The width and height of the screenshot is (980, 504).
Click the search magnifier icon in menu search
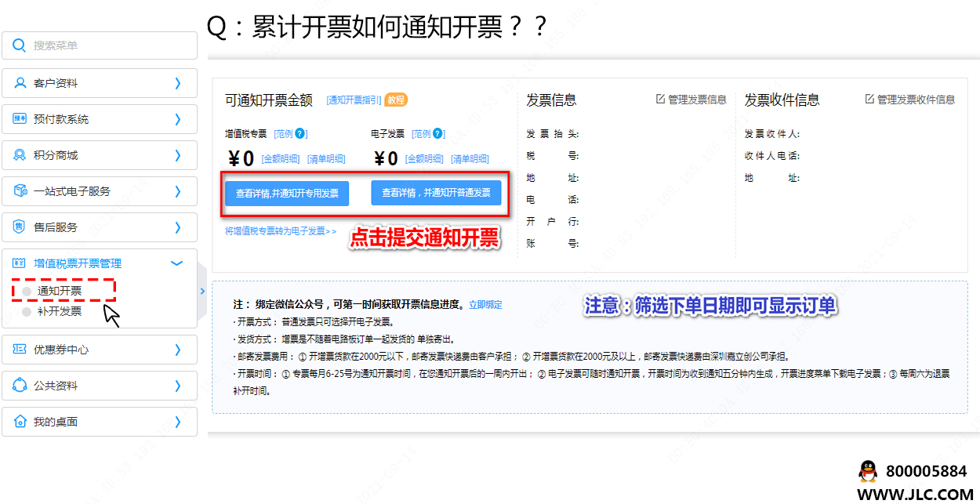click(x=20, y=45)
